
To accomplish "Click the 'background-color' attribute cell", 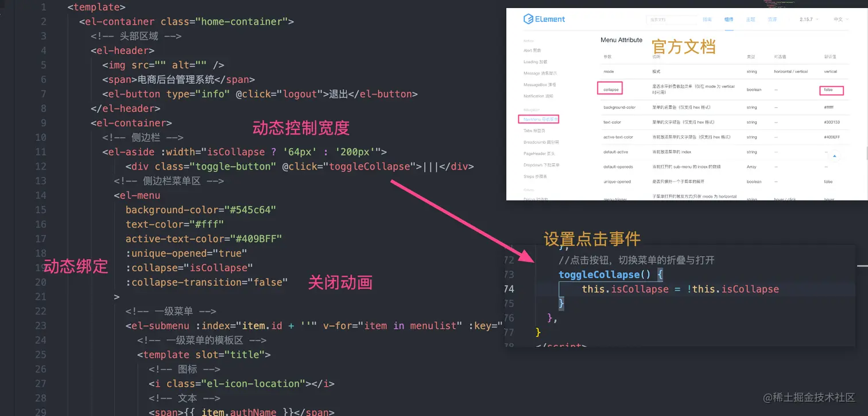I will [619, 107].
